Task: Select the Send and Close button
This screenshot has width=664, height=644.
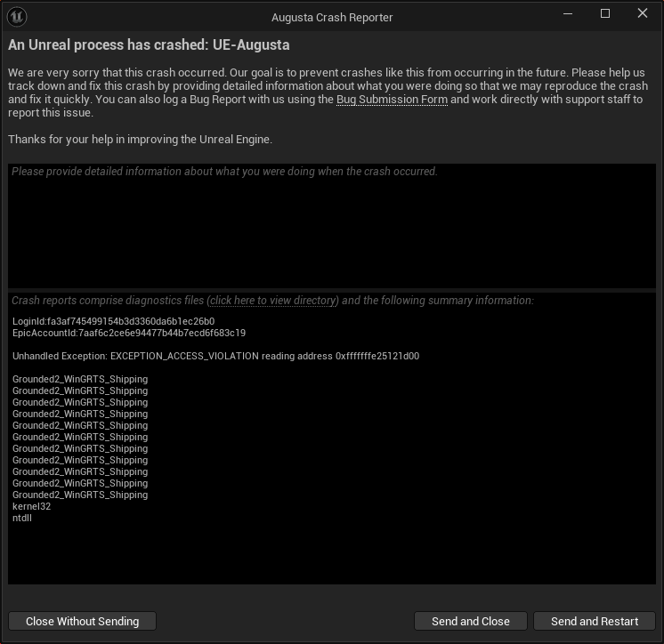Action: (x=471, y=621)
